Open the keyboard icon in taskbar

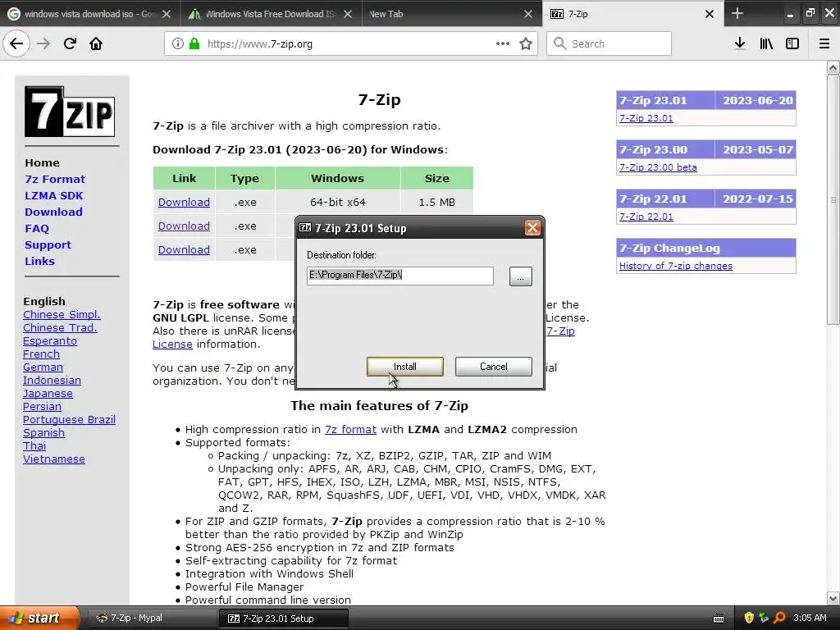click(719, 619)
